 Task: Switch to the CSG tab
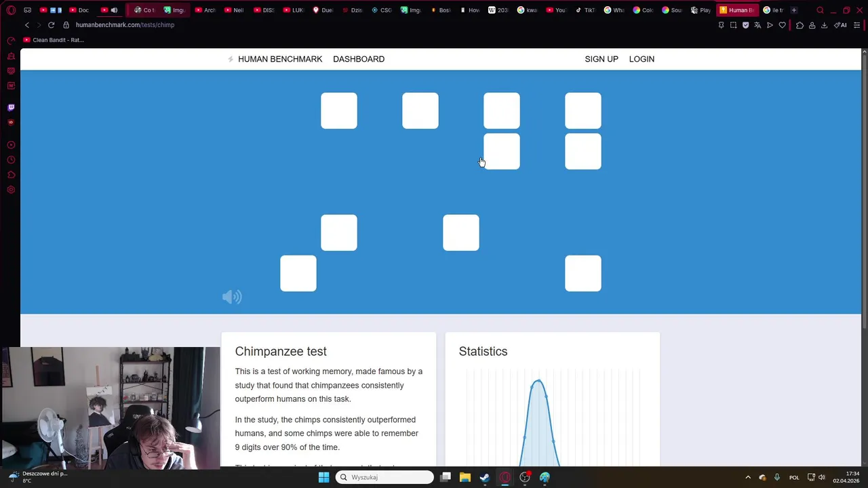(382, 10)
